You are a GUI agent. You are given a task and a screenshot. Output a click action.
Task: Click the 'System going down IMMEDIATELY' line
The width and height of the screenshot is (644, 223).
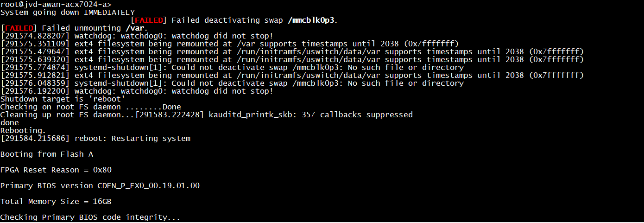pyautogui.click(x=68, y=12)
